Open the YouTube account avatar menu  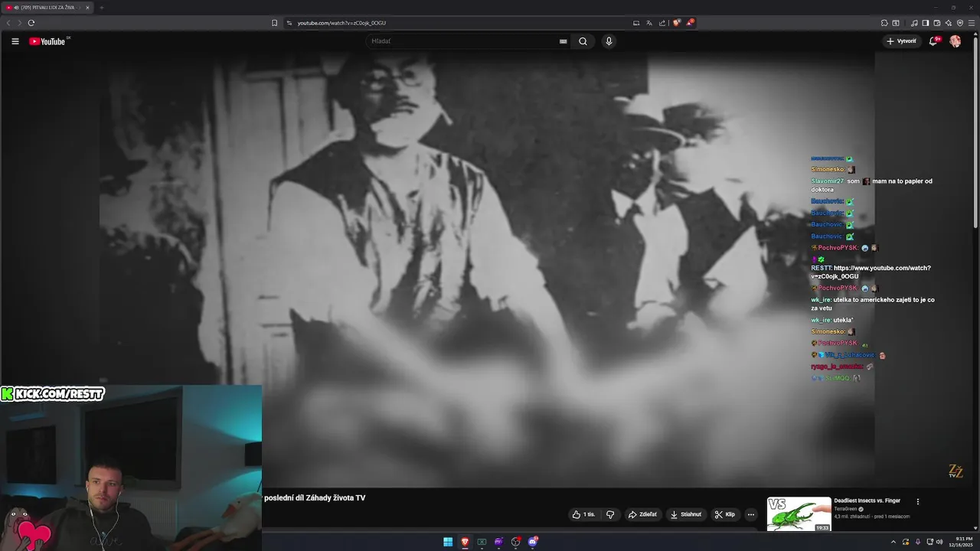(x=955, y=41)
